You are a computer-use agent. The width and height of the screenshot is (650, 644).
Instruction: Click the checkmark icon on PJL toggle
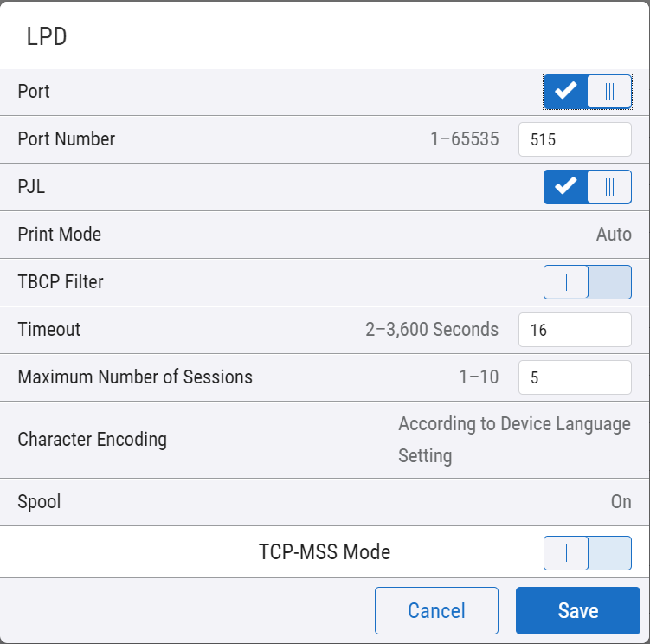coord(566,187)
